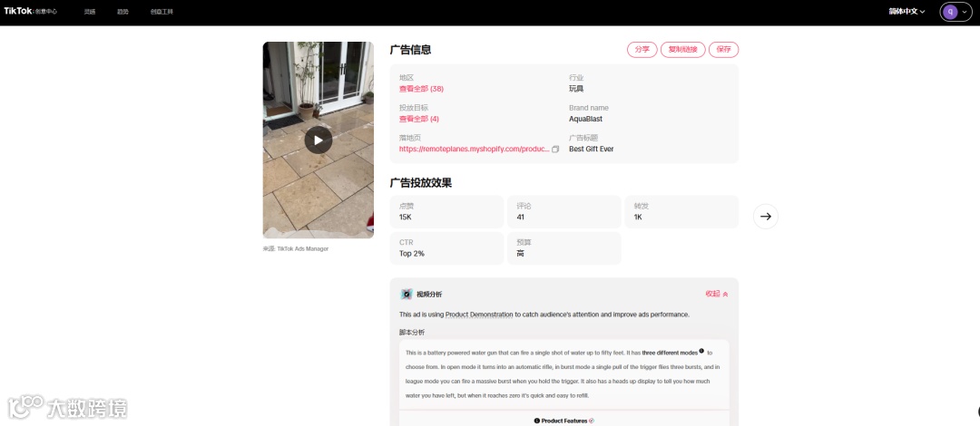980x426 pixels.
Task: Open the remoteplanes.myshopify.com landing page link
Action: (475, 150)
